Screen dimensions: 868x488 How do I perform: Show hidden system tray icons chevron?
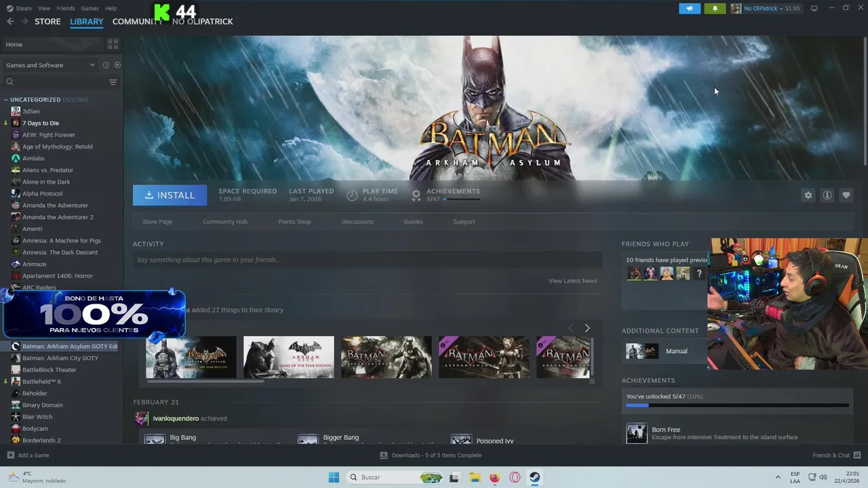tap(778, 477)
